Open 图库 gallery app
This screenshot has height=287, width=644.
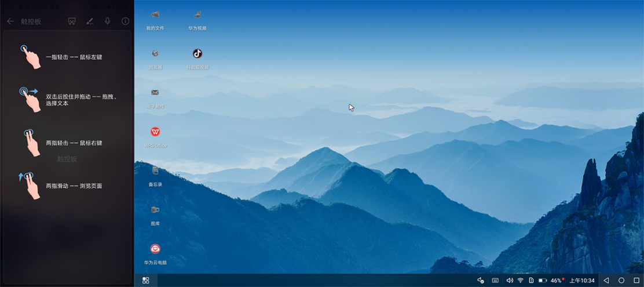click(155, 210)
